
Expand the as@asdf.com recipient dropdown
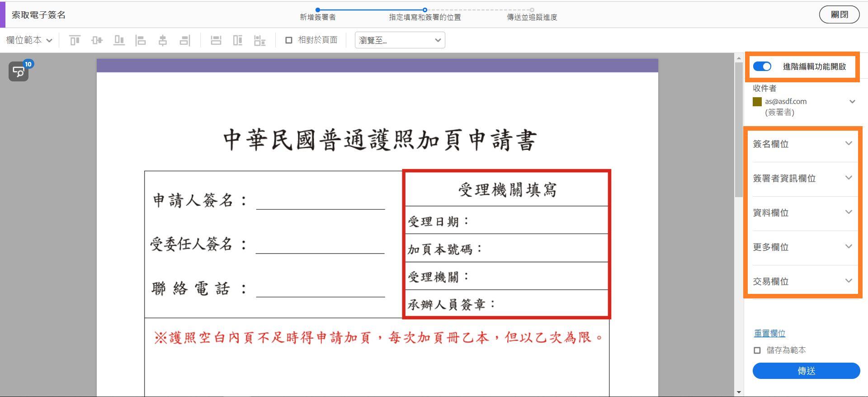pyautogui.click(x=852, y=102)
